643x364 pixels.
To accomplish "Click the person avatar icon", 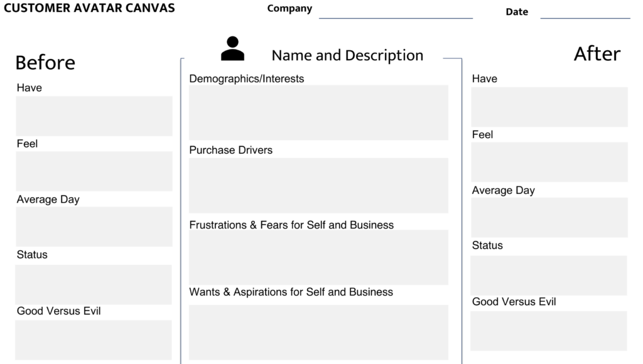I will [232, 49].
